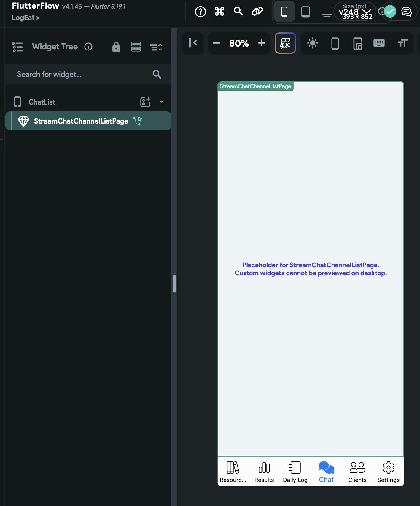The image size is (420, 506).
Task: Click the 80% zoom level value
Action: pyautogui.click(x=239, y=43)
